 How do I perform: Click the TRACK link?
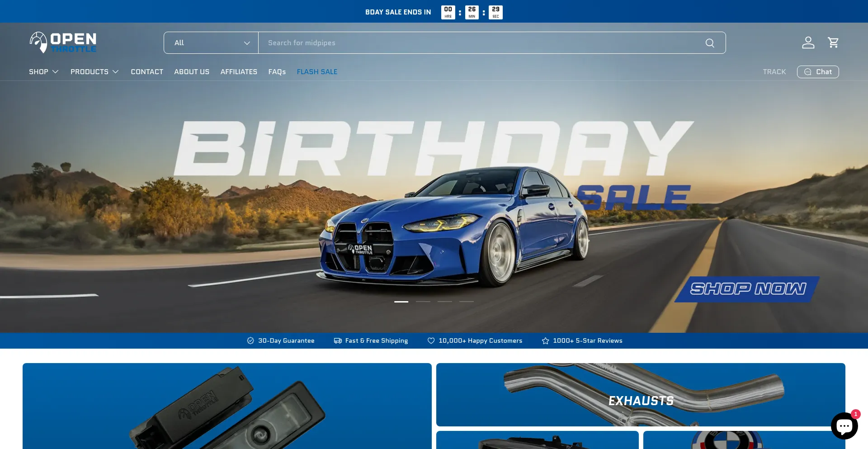[x=774, y=72]
